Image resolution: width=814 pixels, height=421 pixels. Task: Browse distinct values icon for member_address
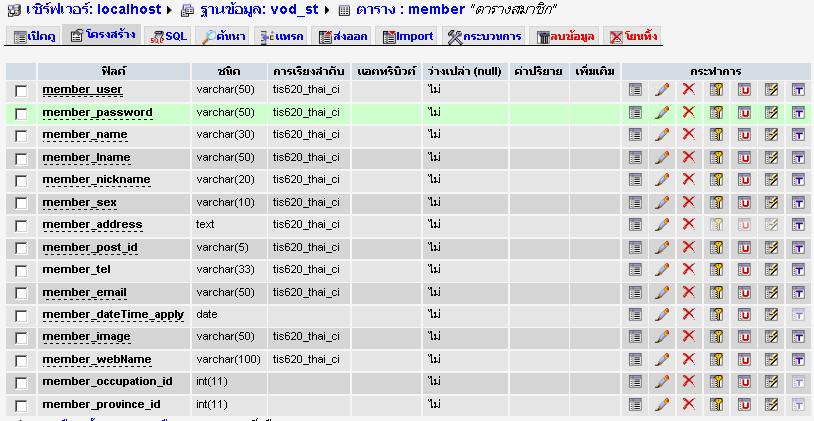[635, 225]
